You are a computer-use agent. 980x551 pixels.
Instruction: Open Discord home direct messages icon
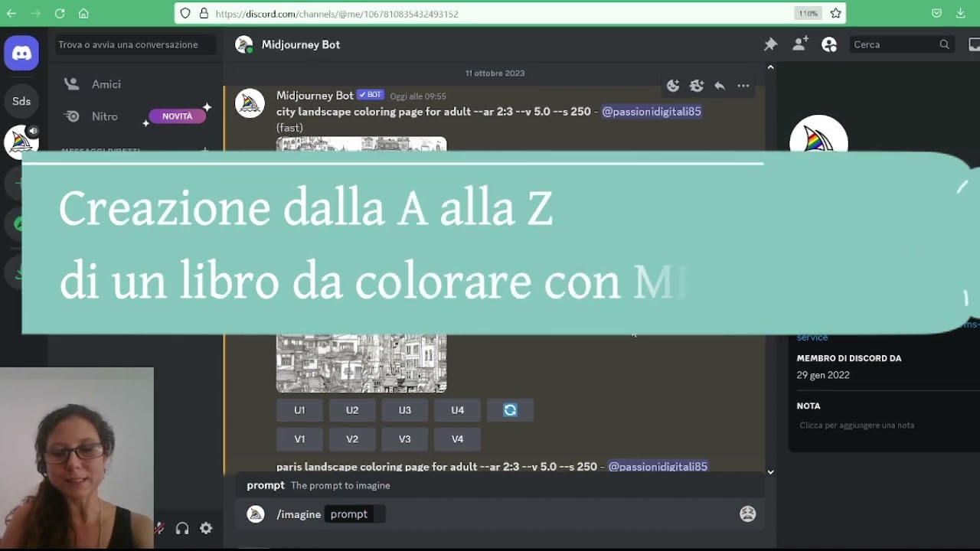click(x=21, y=54)
